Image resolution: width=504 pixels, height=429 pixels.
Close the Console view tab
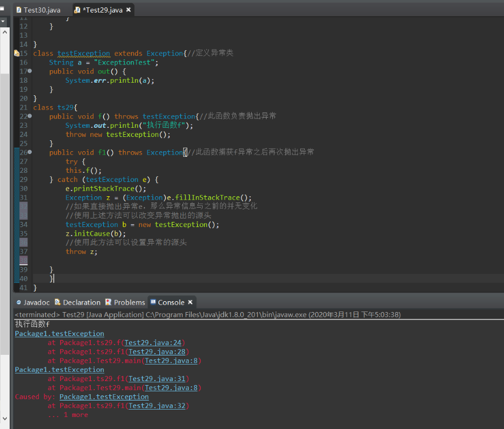coord(190,302)
